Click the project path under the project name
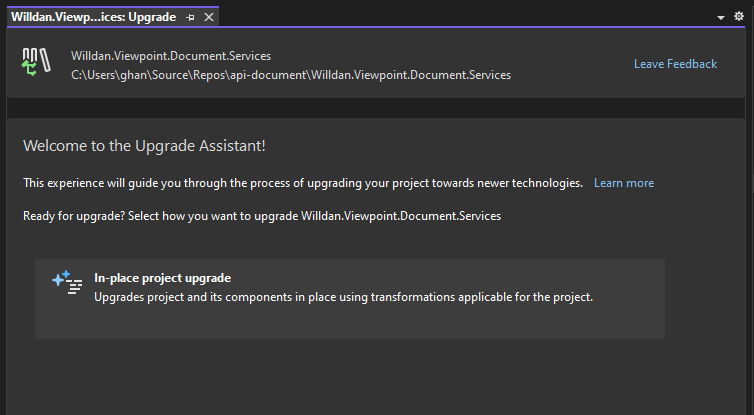This screenshot has height=415, width=754. point(291,74)
